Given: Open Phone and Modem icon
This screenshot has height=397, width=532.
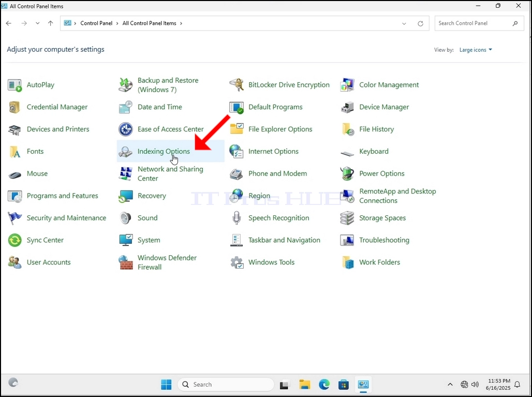Looking at the screenshot, I should [237, 174].
